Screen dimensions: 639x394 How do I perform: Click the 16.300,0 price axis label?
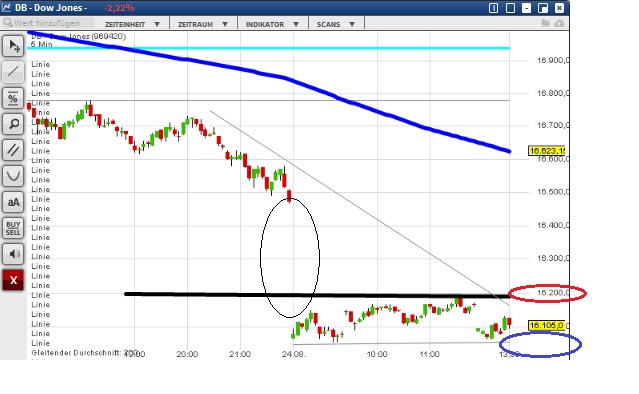point(553,258)
